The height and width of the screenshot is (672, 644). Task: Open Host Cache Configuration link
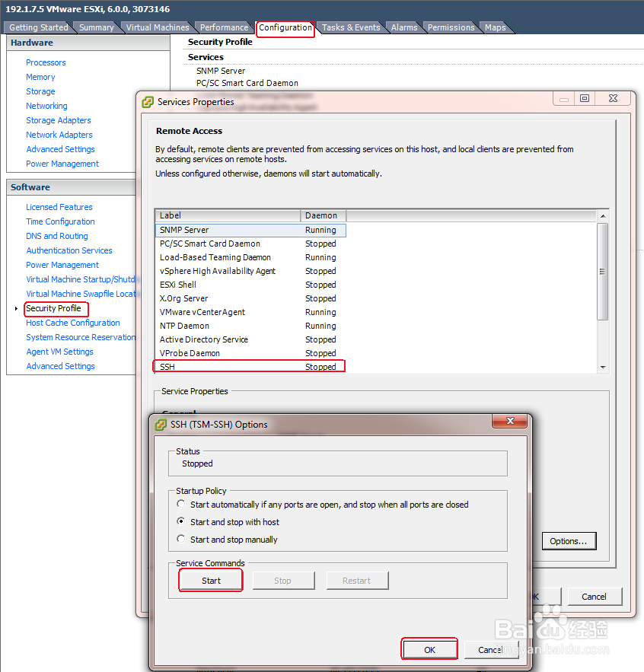click(x=73, y=323)
